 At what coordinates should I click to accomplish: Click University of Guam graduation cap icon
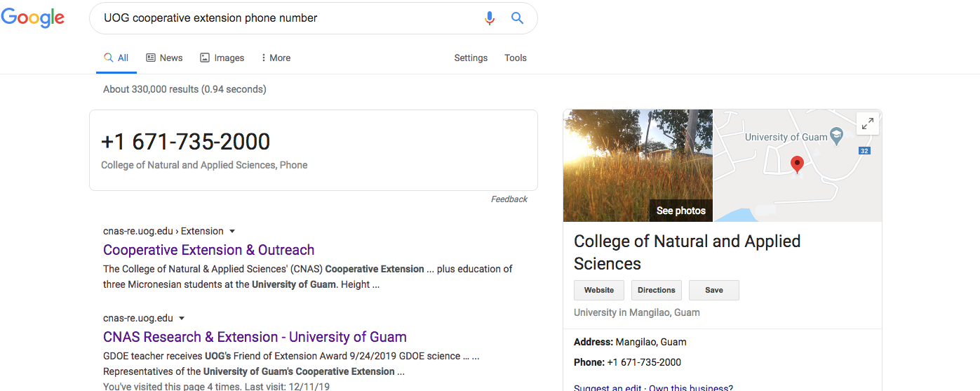pos(836,136)
